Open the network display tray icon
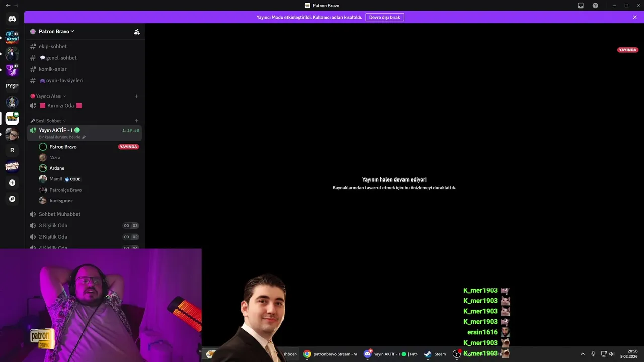The width and height of the screenshot is (644, 362). point(604,354)
